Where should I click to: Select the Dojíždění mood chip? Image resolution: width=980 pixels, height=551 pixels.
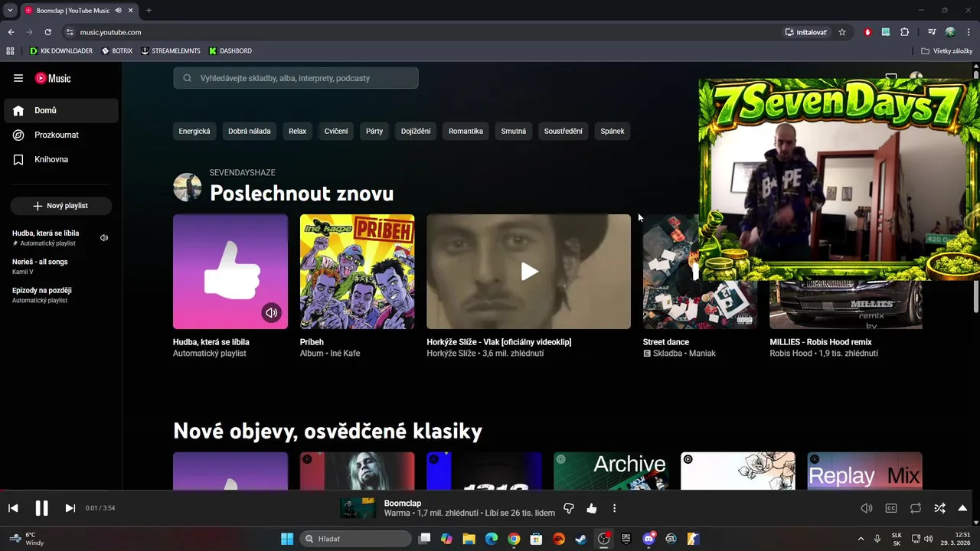[416, 131]
